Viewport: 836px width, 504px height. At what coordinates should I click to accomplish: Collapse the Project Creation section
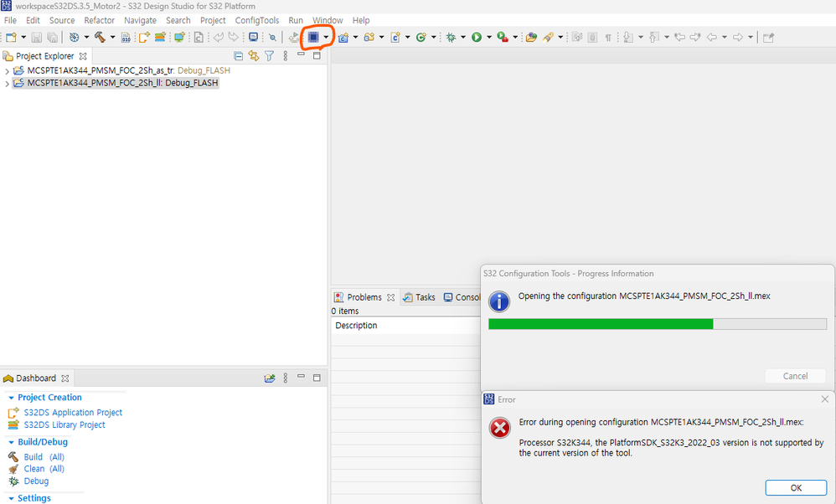click(11, 398)
